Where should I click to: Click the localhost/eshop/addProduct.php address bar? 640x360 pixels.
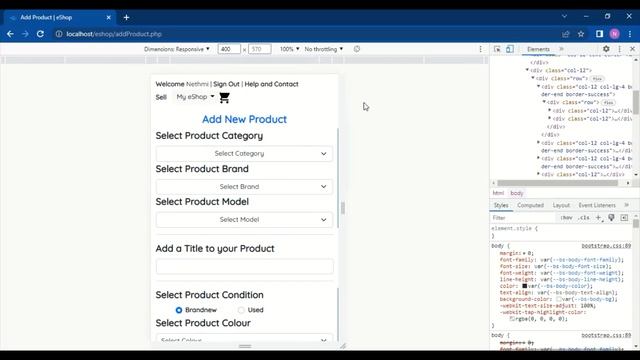pyautogui.click(x=114, y=34)
